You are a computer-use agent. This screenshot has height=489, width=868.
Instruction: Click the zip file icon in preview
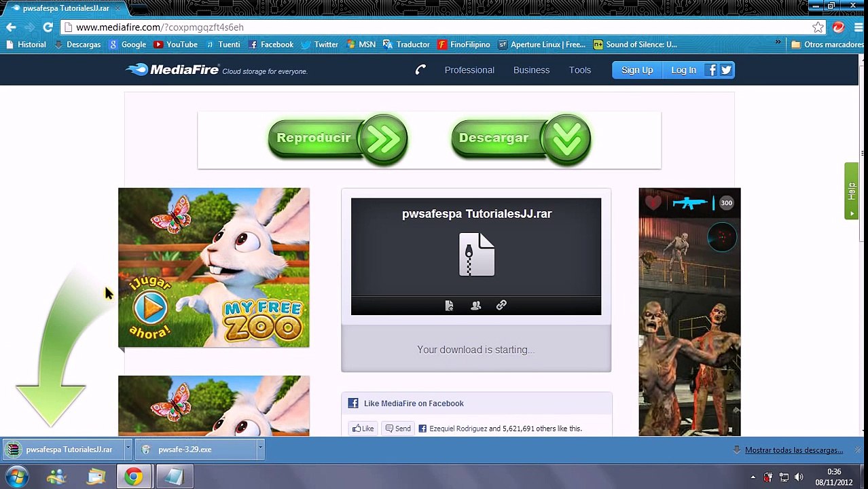click(x=477, y=254)
